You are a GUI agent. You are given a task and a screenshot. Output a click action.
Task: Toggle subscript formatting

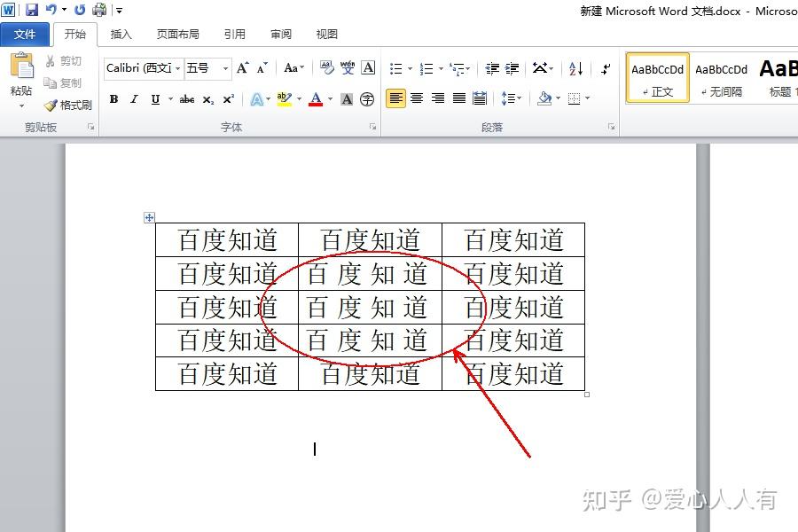pyautogui.click(x=208, y=99)
